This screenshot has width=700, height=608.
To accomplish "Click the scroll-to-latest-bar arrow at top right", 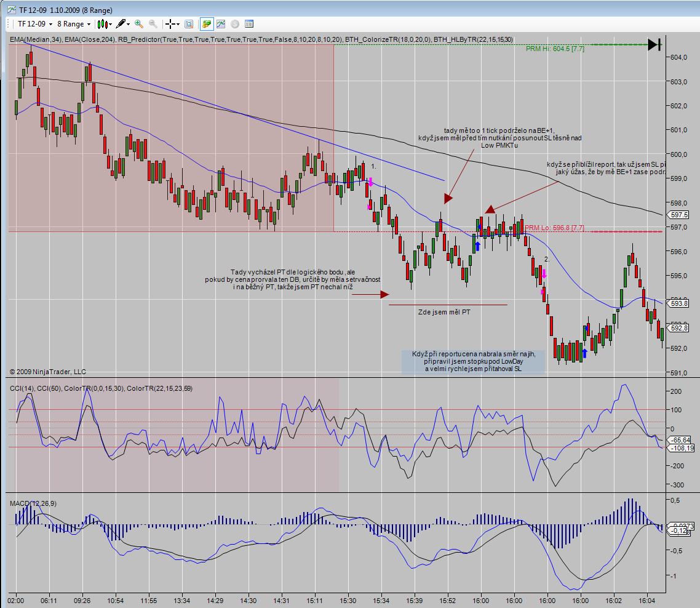I will click(654, 44).
